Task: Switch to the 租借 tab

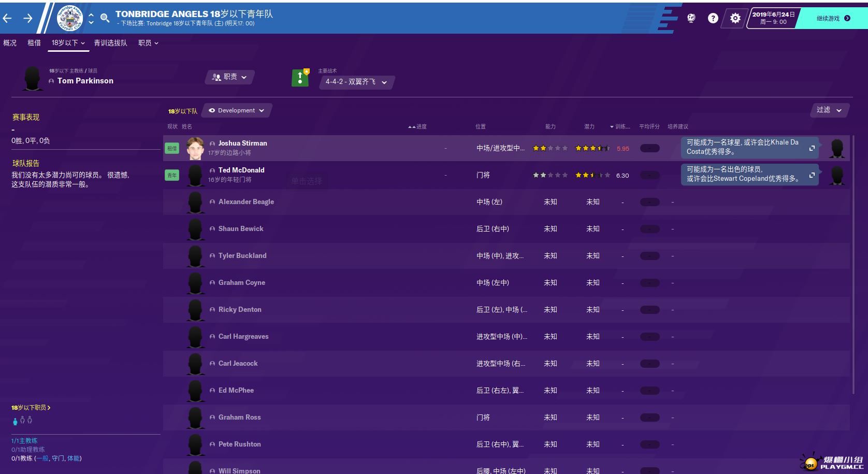Action: (34, 43)
